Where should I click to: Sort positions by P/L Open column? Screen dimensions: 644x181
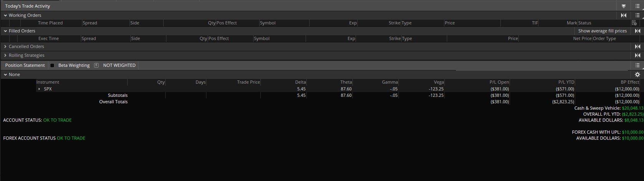click(499, 82)
